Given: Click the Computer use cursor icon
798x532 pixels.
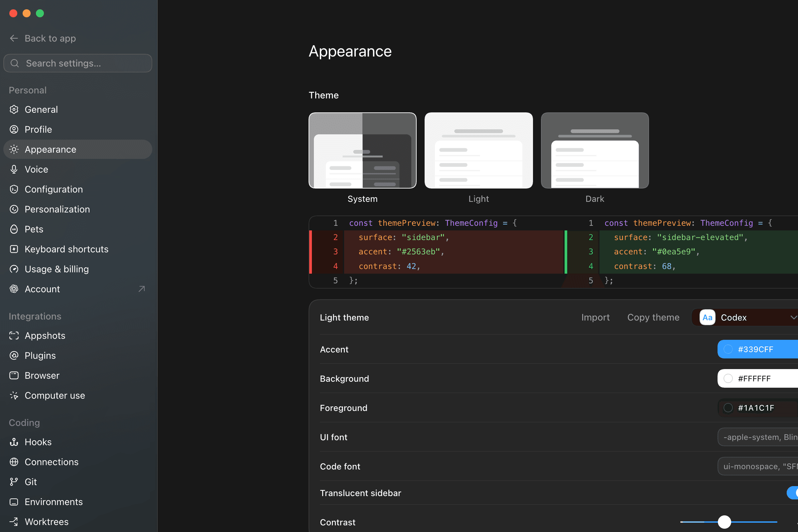Looking at the screenshot, I should click(x=14, y=395).
